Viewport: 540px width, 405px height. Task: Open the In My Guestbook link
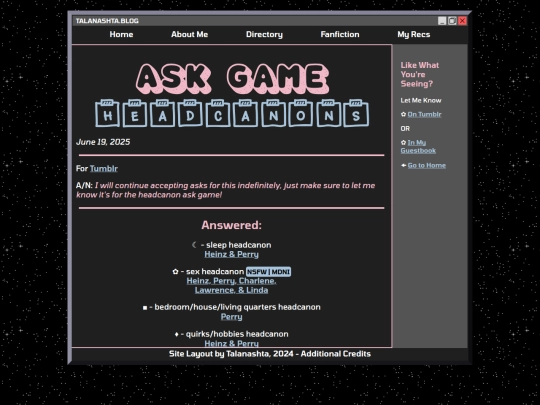418,146
